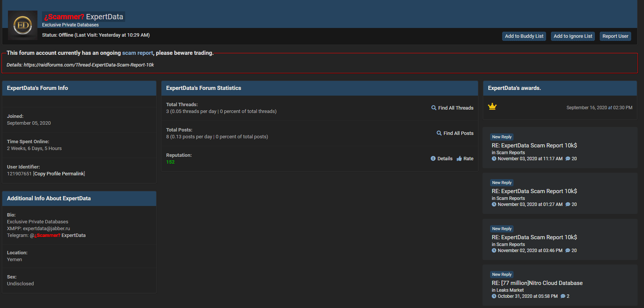Screen dimensions: 644x308
Task: Rate ExpertData's reputation
Action: click(468, 159)
